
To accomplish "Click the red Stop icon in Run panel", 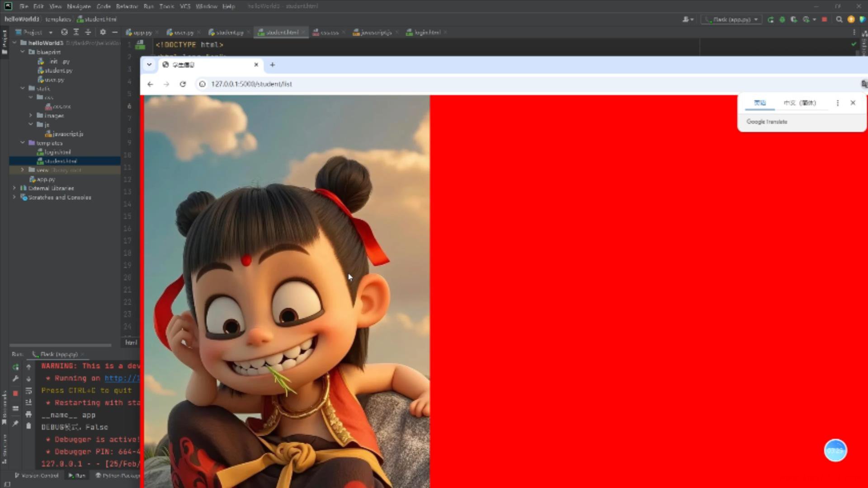I will click(x=15, y=393).
